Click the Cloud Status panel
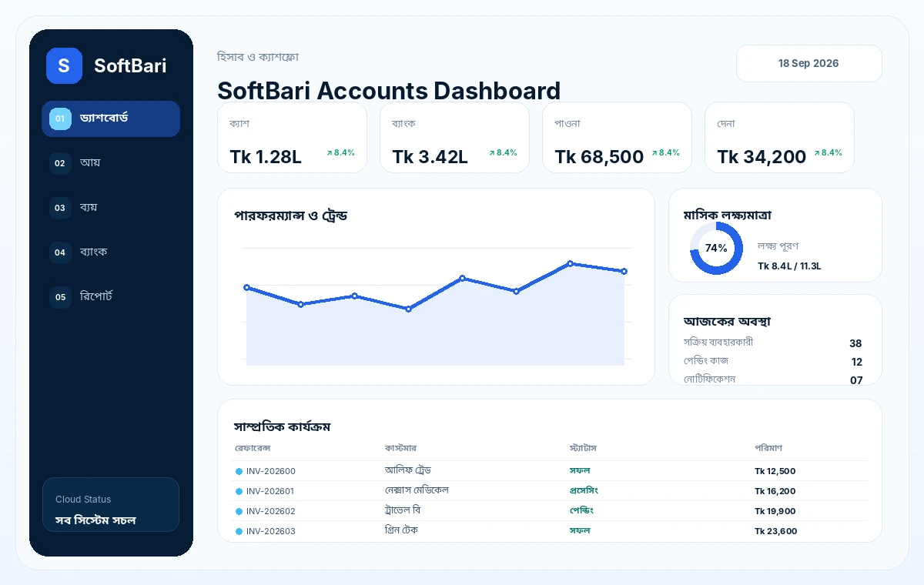The height and width of the screenshot is (585, 924). click(111, 505)
